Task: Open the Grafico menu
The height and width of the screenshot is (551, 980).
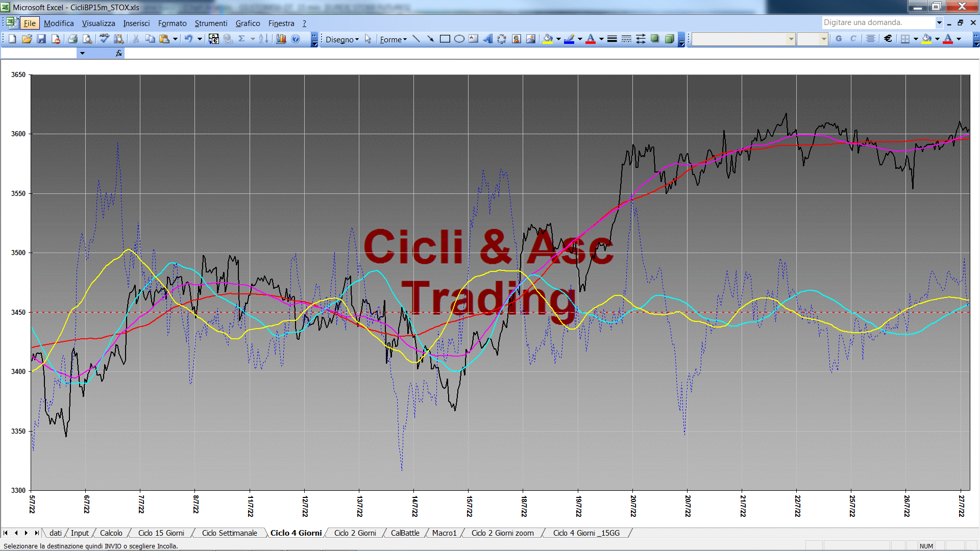Action: [248, 23]
